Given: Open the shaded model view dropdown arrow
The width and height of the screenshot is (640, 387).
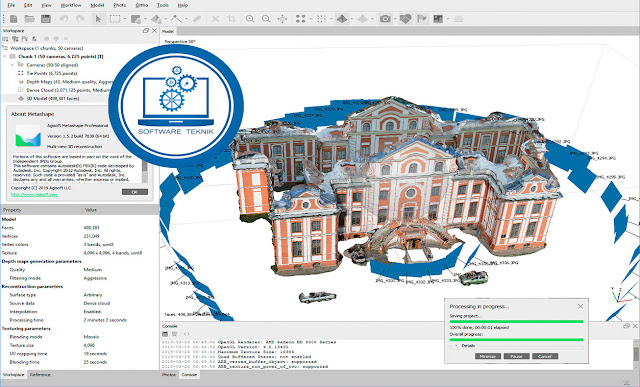Looking at the screenshot, I should coord(351,19).
